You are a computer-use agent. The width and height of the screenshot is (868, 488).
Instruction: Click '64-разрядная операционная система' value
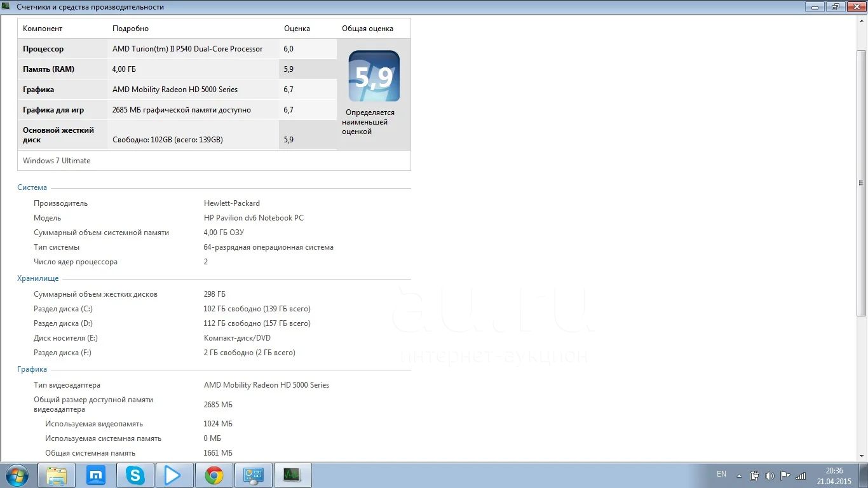click(x=269, y=247)
